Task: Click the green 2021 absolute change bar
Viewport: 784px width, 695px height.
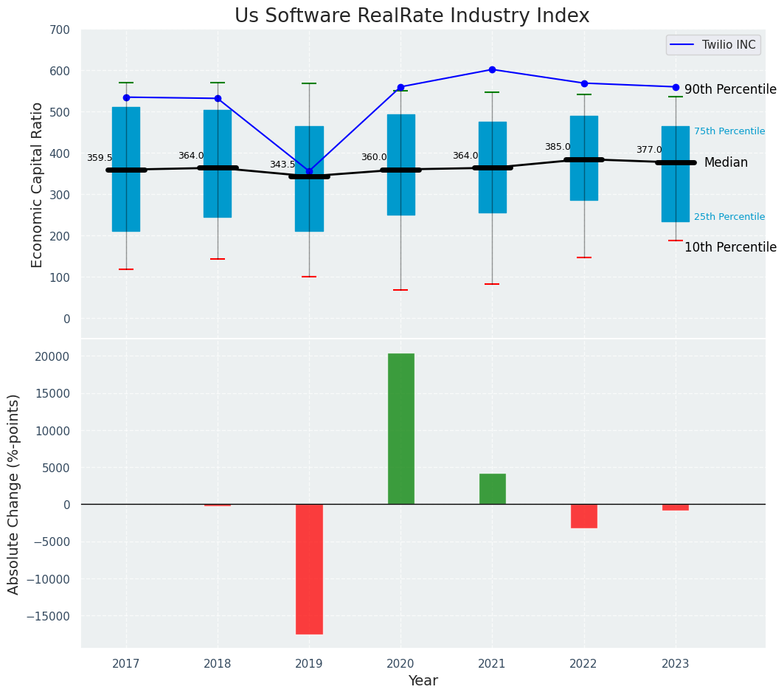Action: 492,488
